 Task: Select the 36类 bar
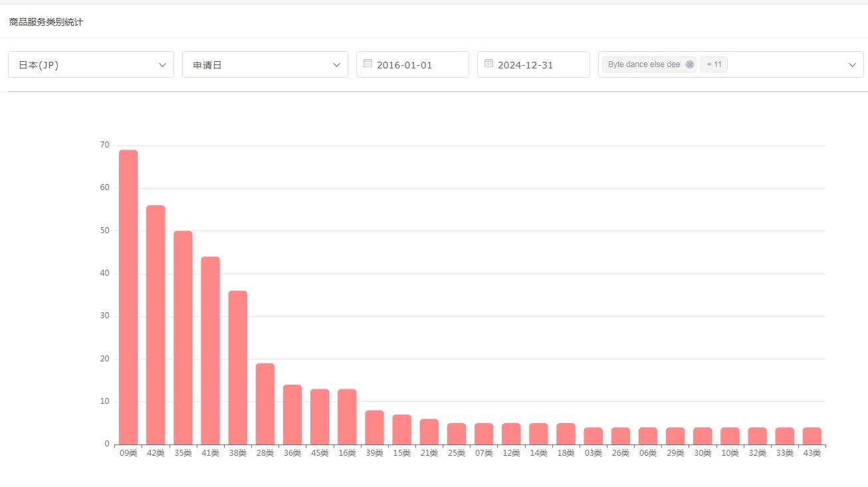292,415
